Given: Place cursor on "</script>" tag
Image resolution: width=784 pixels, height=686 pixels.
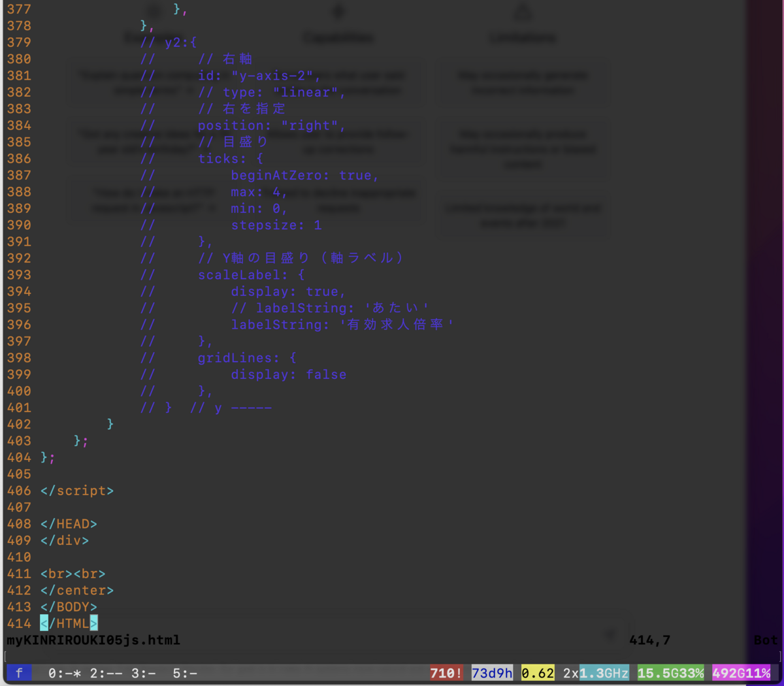Looking at the screenshot, I should [77, 491].
